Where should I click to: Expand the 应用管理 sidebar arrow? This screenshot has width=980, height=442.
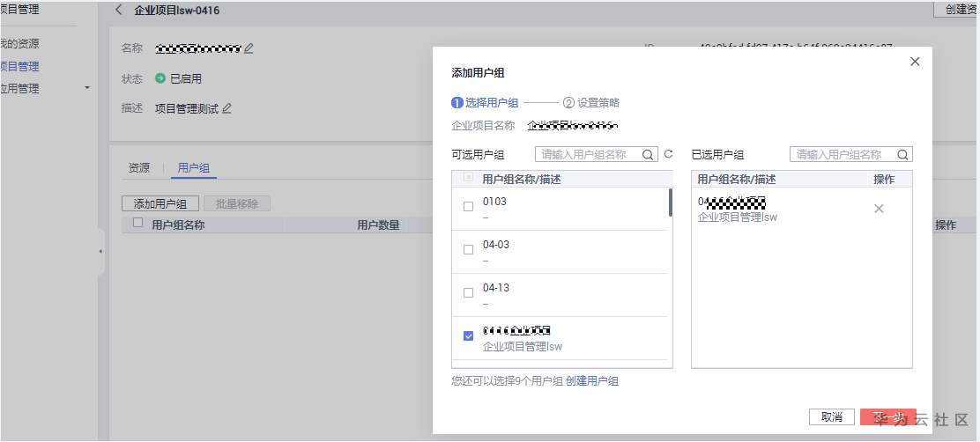click(x=87, y=88)
